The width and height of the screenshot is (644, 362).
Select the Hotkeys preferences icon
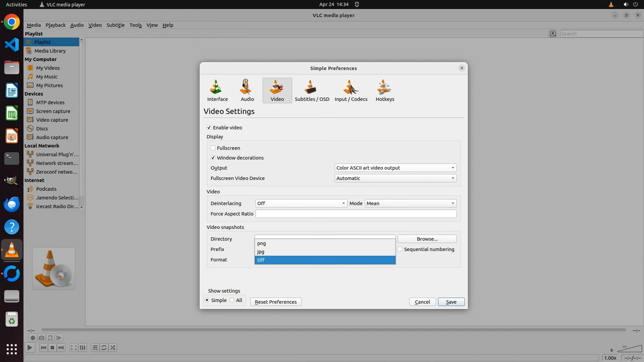385,90
